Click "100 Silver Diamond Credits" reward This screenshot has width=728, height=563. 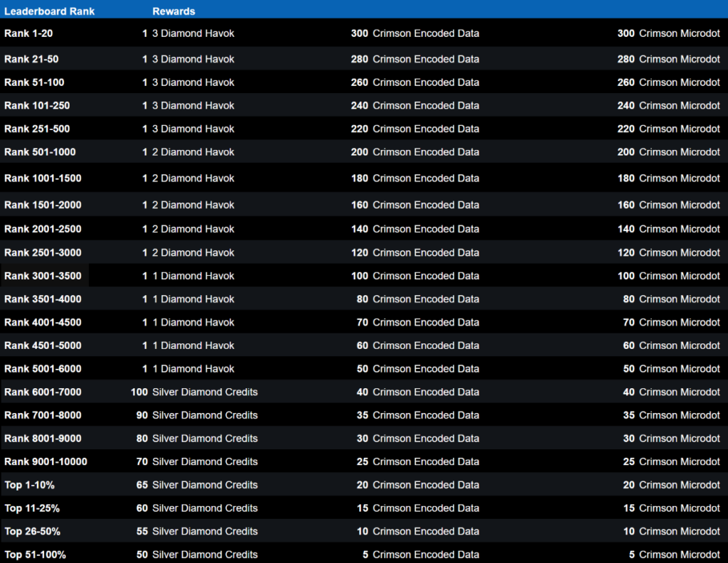[x=194, y=392]
